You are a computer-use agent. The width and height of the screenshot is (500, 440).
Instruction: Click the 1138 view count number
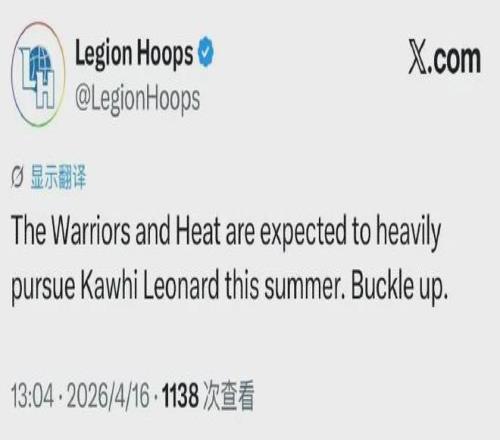[180, 396]
